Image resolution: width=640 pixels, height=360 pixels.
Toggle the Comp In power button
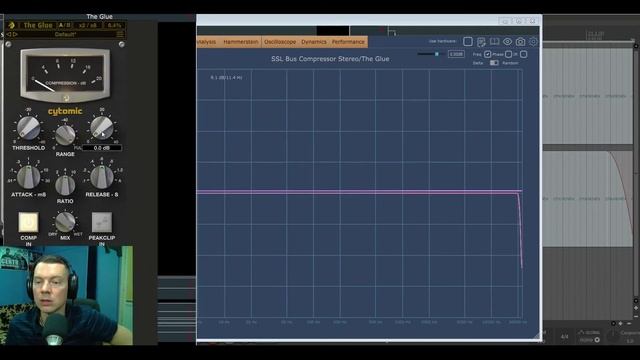point(28,222)
